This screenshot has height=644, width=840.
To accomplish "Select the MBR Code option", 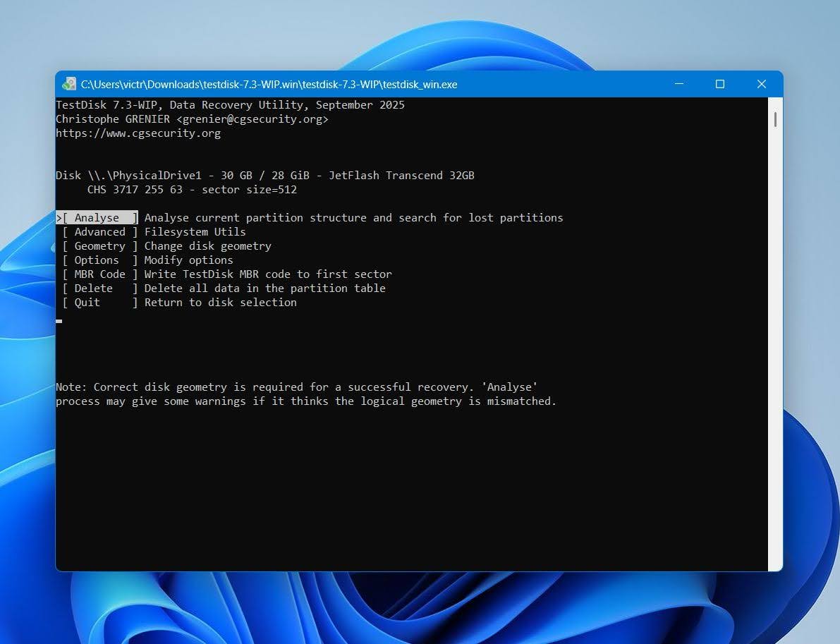I will (99, 274).
